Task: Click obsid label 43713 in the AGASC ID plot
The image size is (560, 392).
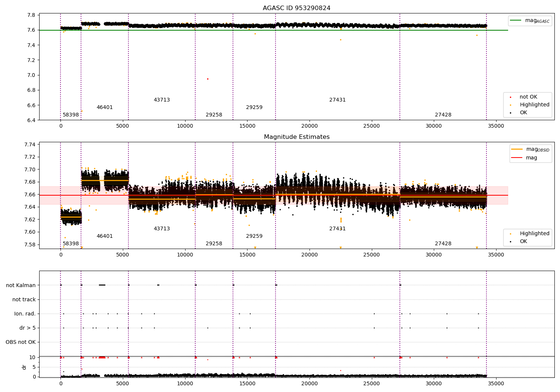Action: tap(162, 100)
